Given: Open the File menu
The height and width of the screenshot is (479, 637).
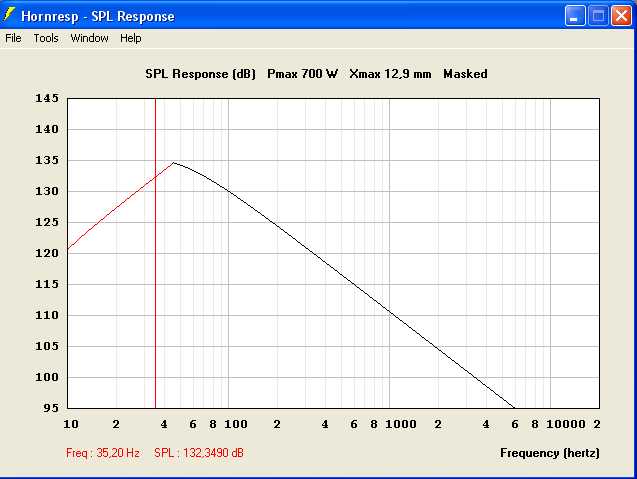Looking at the screenshot, I should click(13, 38).
